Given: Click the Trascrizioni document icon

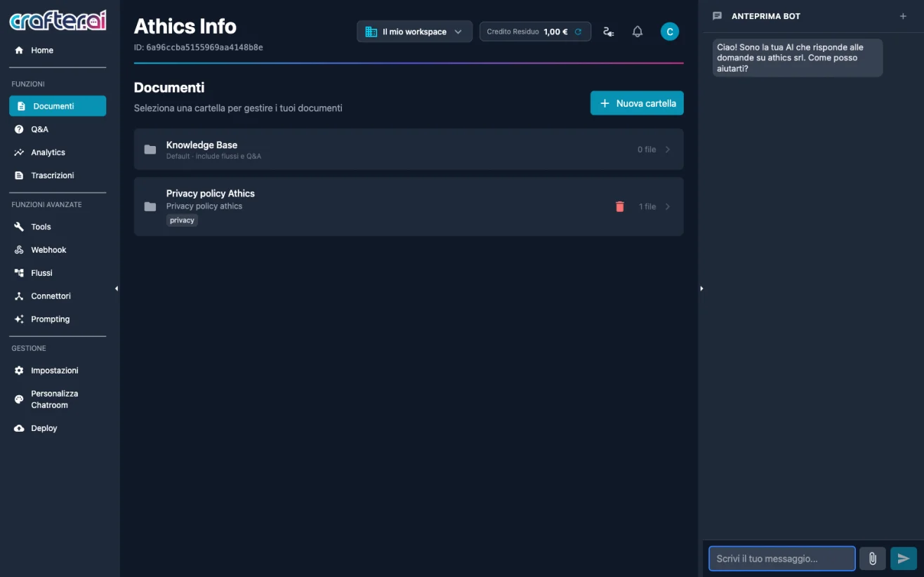Looking at the screenshot, I should tap(19, 175).
